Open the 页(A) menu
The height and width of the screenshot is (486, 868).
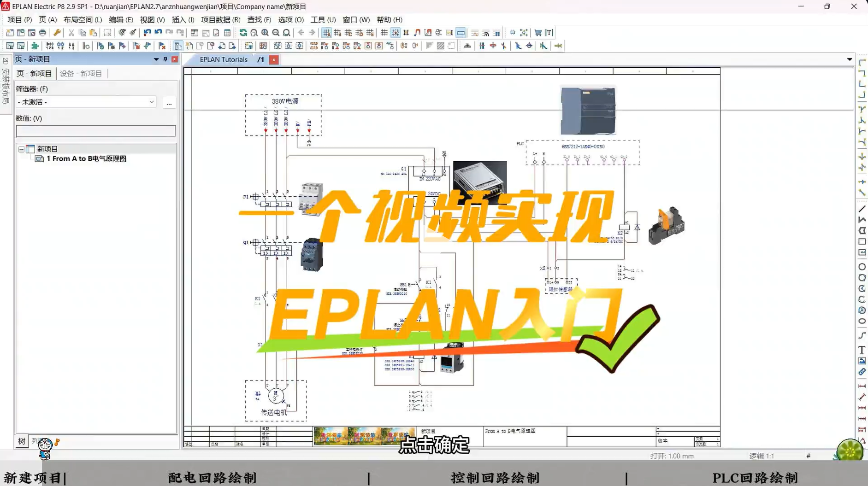pyautogui.click(x=47, y=19)
